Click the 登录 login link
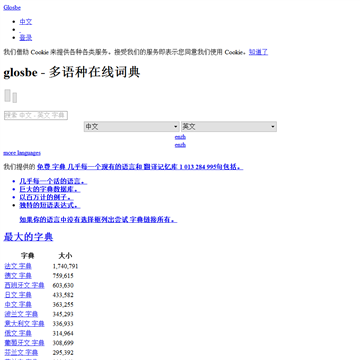The width and height of the screenshot is (360, 360). click(x=26, y=38)
